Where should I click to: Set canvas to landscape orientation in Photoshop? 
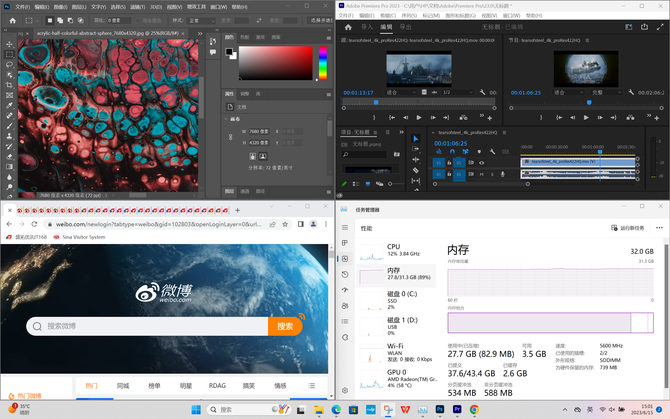coord(263,156)
